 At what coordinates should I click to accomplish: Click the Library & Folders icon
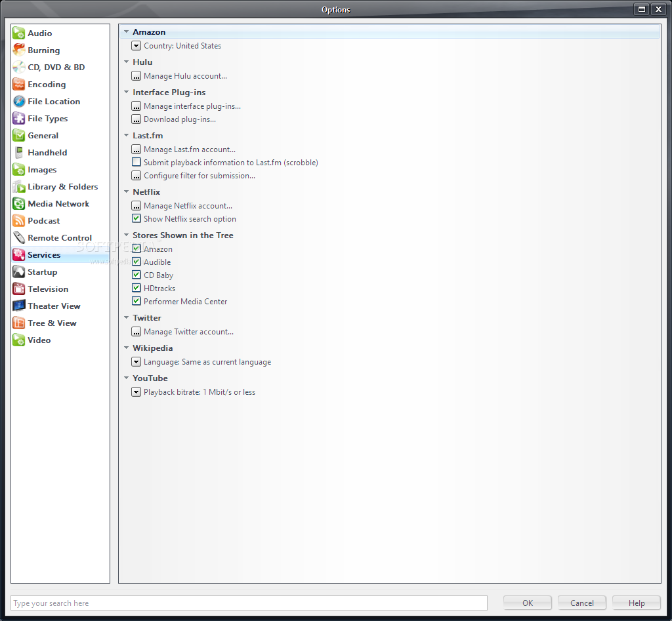click(19, 187)
